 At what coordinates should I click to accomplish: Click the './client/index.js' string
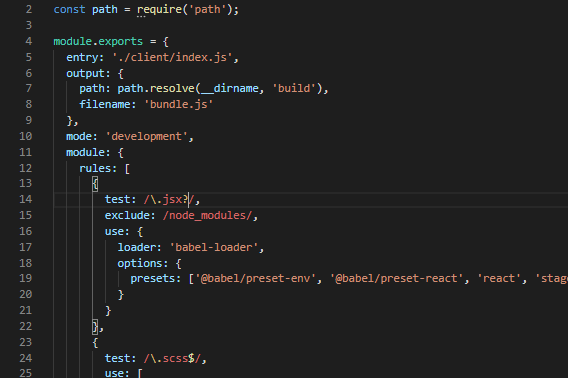point(172,57)
